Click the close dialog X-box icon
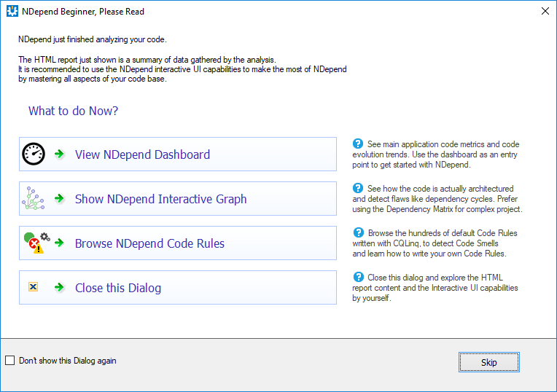Screen dimensions: 557x392 tap(33, 287)
